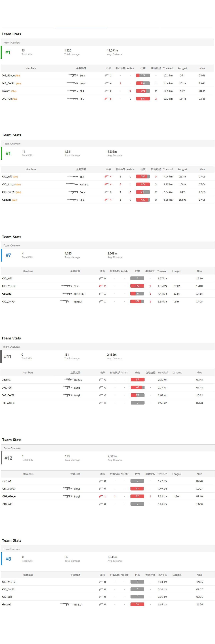The image size is (215, 644).
Task: Open Team Overview tab in the #11 section
Action: 11,347
